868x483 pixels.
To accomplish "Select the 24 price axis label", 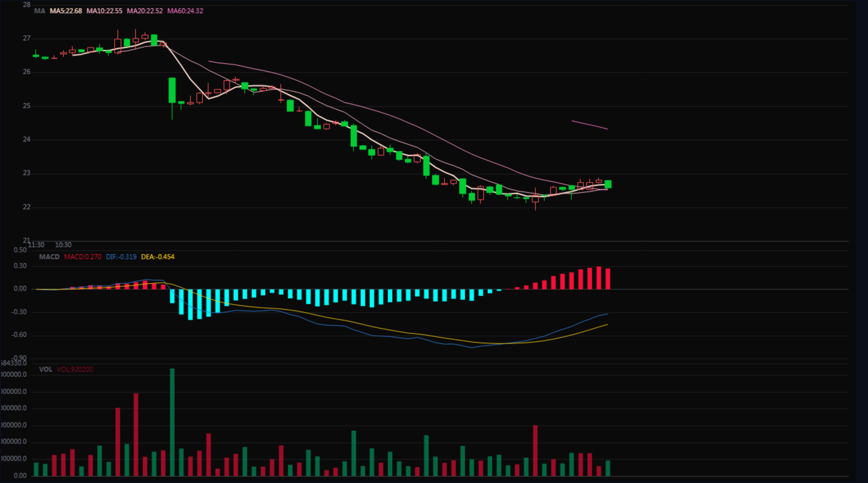I will [27, 139].
